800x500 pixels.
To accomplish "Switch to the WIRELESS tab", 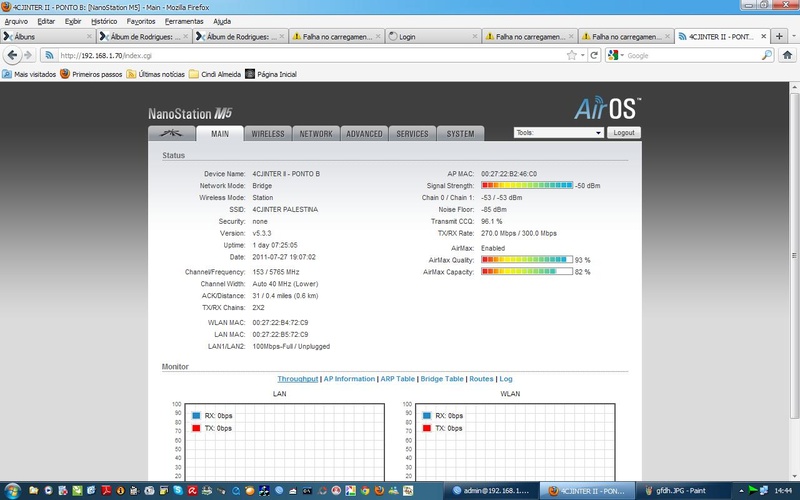I will tap(267, 134).
